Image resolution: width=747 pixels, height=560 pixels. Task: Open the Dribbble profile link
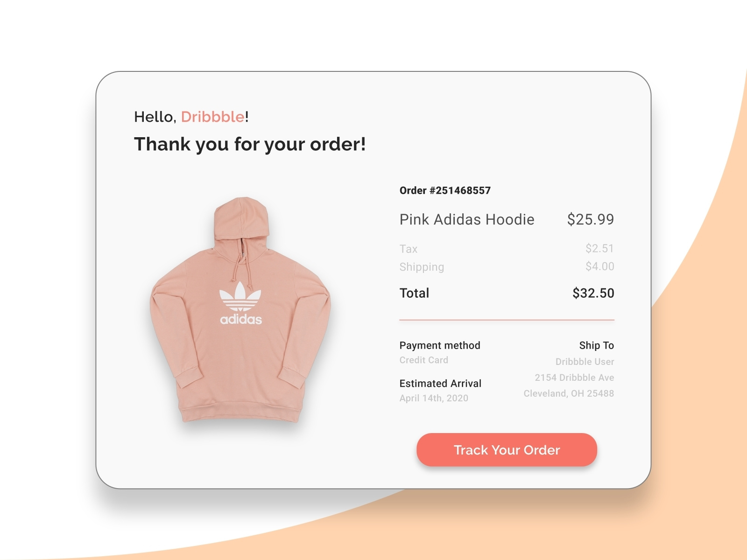(x=212, y=117)
